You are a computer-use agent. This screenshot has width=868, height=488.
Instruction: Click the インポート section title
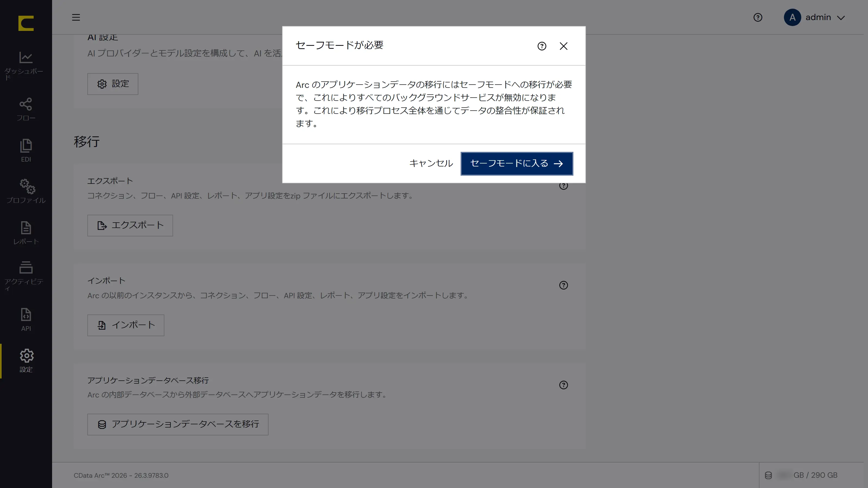(106, 281)
